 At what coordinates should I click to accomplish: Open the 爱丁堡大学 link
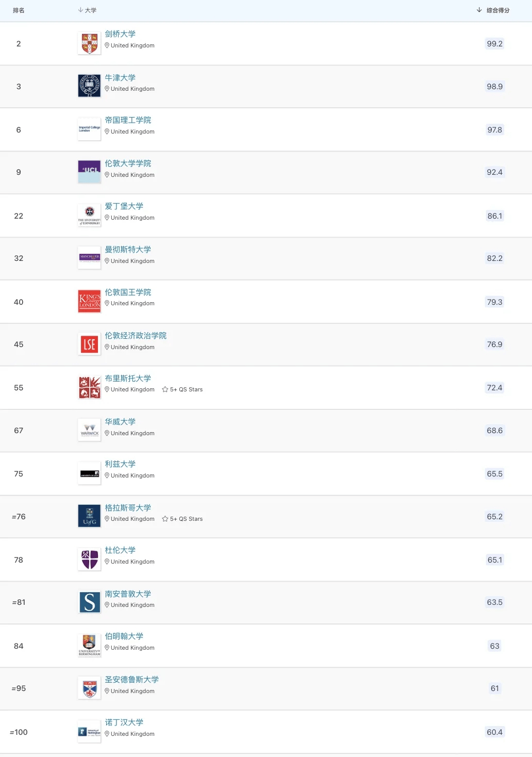[x=124, y=206]
